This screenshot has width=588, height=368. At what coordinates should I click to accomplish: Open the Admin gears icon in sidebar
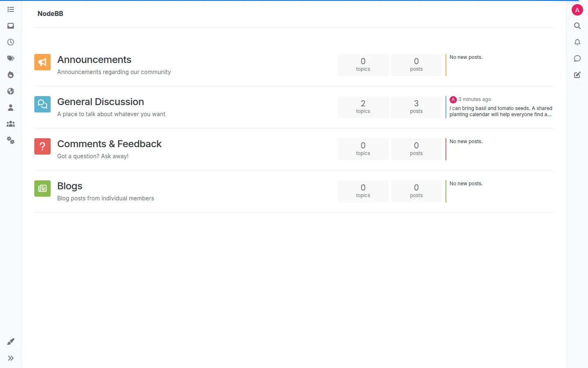pos(11,140)
